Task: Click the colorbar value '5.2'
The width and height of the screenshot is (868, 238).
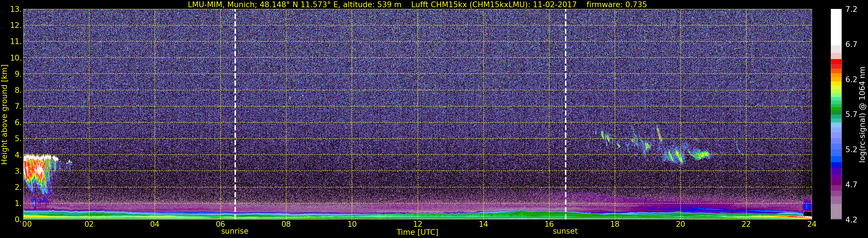Action: pyautogui.click(x=851, y=150)
